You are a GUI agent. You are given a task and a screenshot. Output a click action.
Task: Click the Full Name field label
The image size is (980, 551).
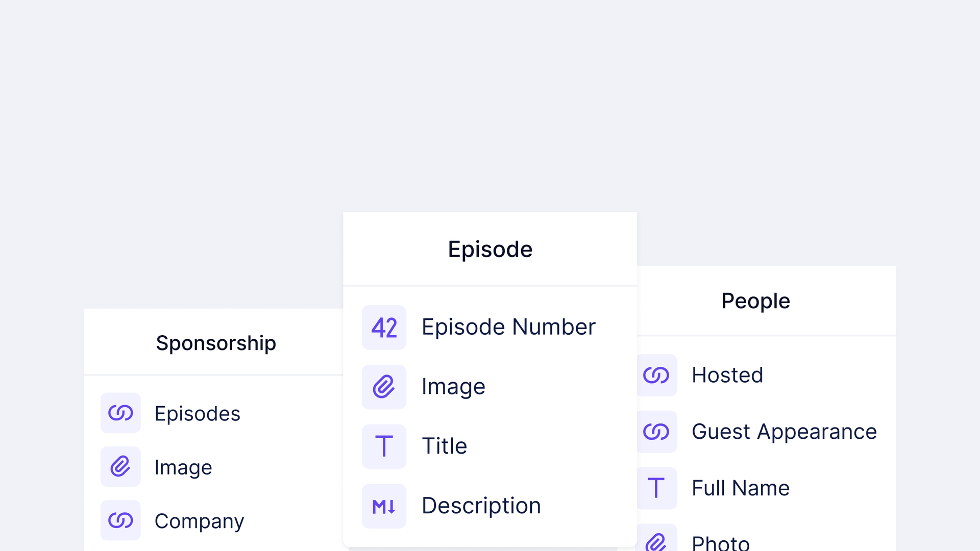pos(741,488)
